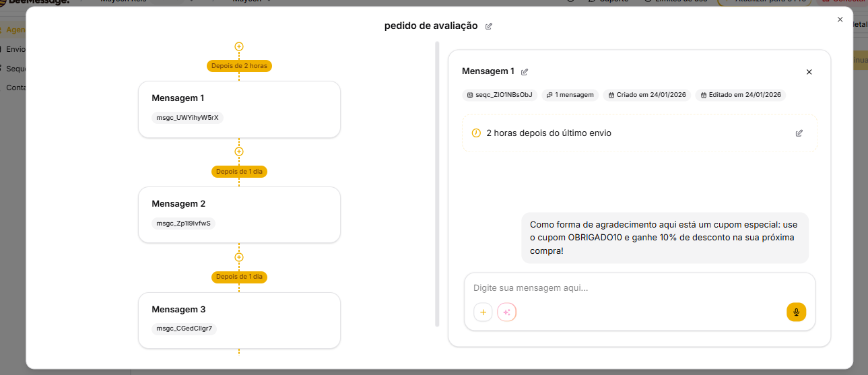
Task: Edit the "2 horas depois" timing setting
Action: pos(799,133)
